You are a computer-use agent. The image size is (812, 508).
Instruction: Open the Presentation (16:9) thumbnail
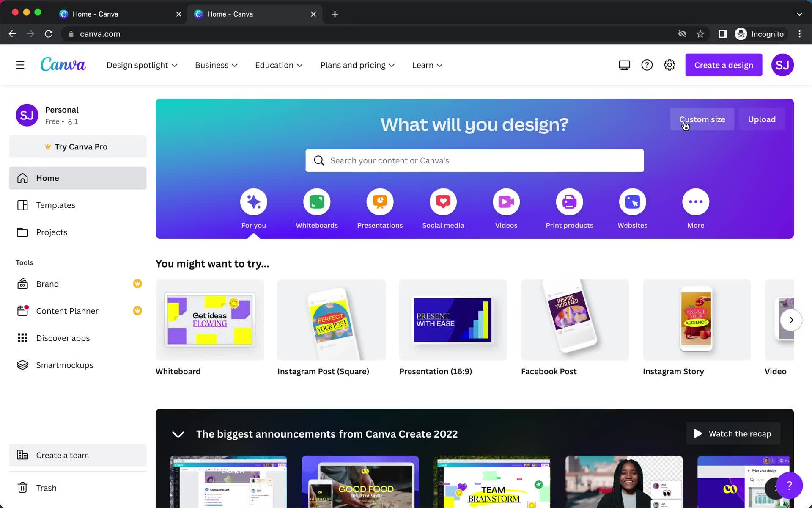[453, 320]
